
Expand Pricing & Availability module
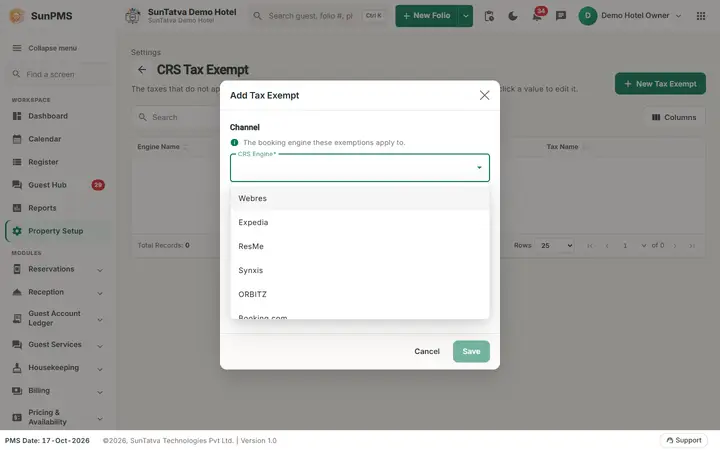click(57, 417)
